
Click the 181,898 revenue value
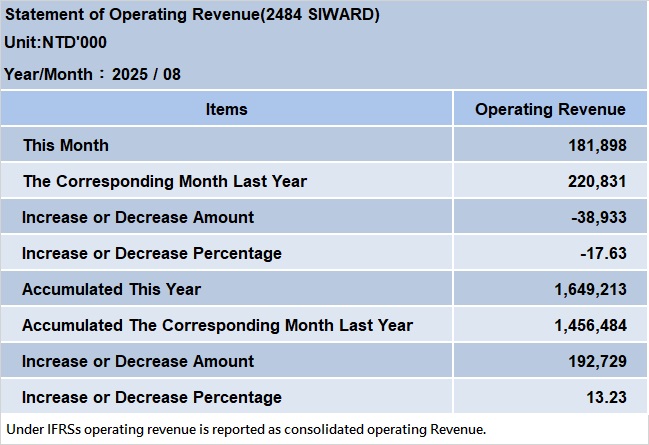(597, 145)
